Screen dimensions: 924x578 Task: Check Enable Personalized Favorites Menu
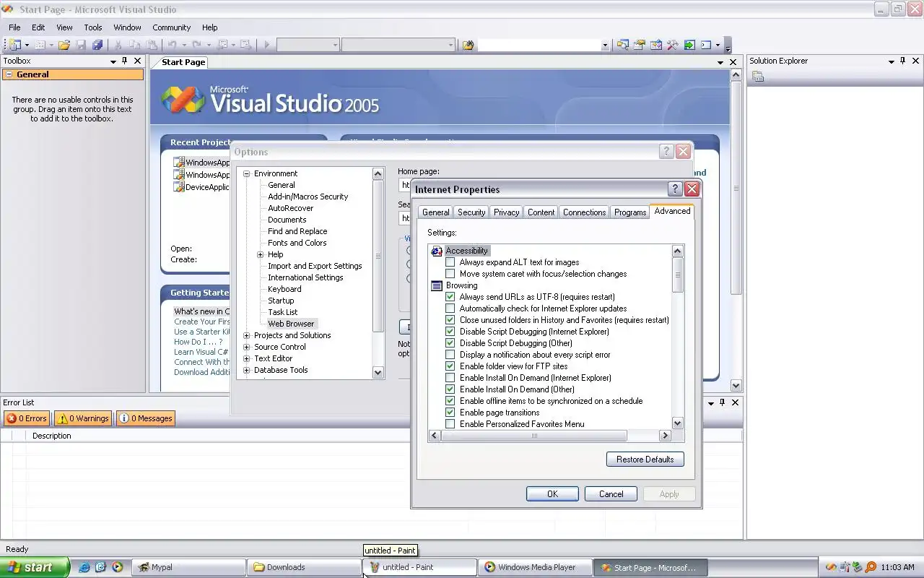pos(450,424)
